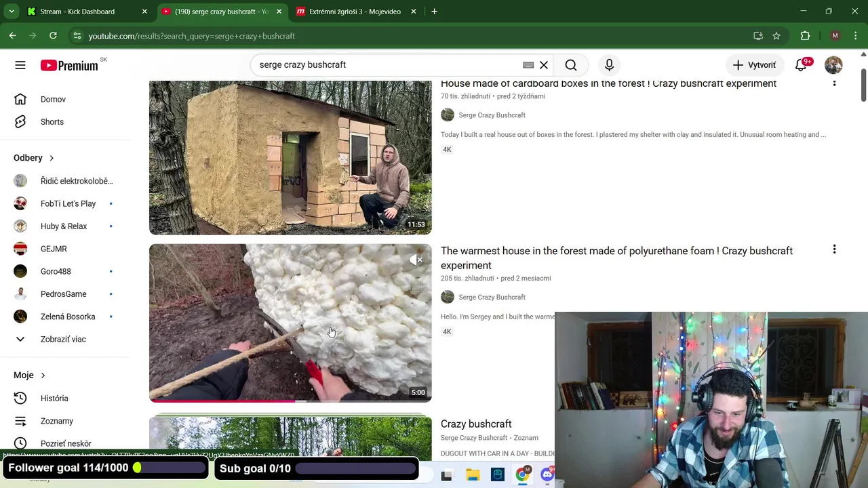Select the serge crazy bushcraft YouTube tab

point(221,12)
